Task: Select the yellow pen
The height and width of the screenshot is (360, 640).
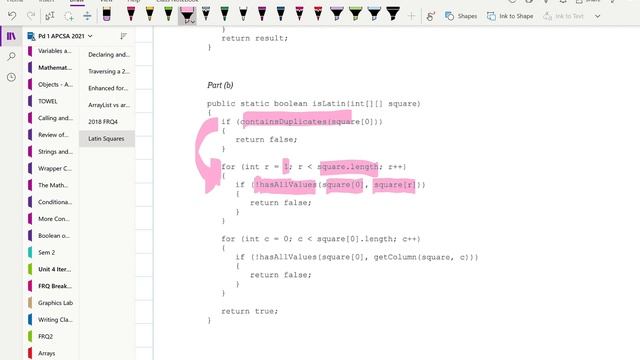Action: point(150,13)
